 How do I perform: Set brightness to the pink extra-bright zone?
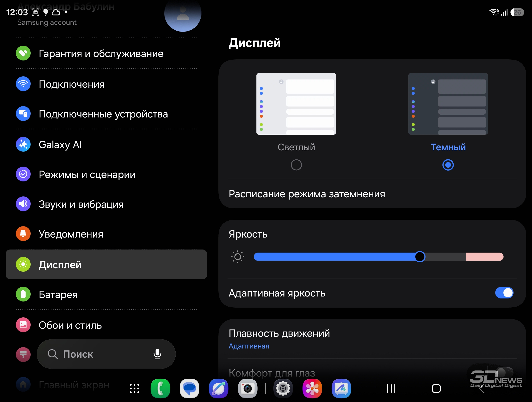[x=484, y=257]
